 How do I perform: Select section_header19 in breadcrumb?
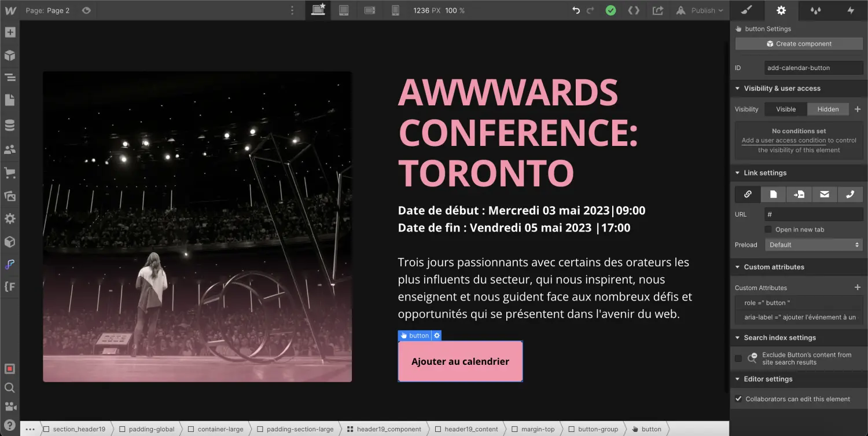[75, 429]
